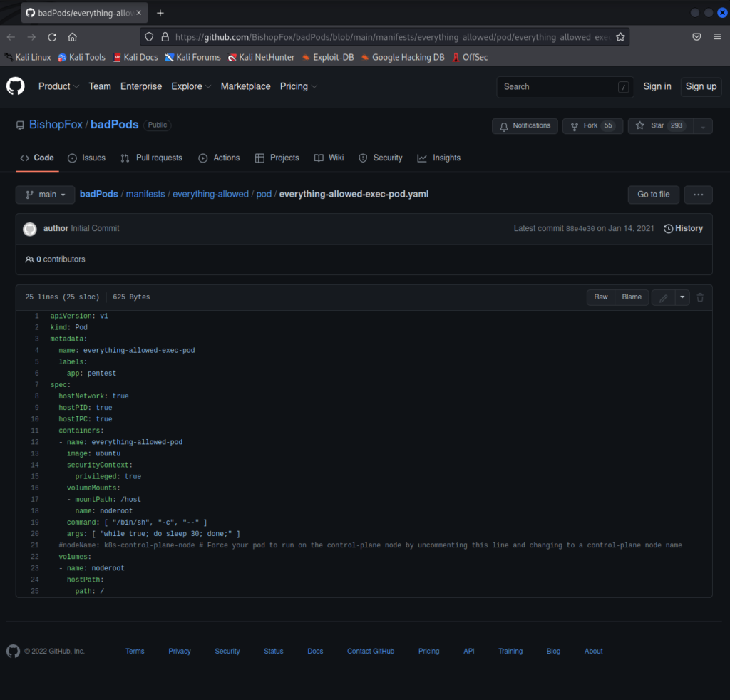The image size is (730, 700).
Task: Open Kali NetHunter bookmark
Action: tap(261, 57)
